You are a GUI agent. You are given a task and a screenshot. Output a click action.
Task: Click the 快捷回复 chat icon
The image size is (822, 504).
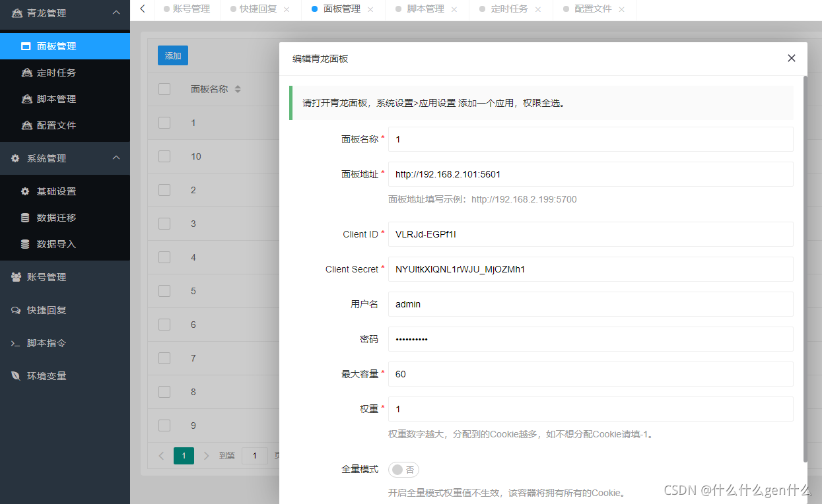coord(16,310)
